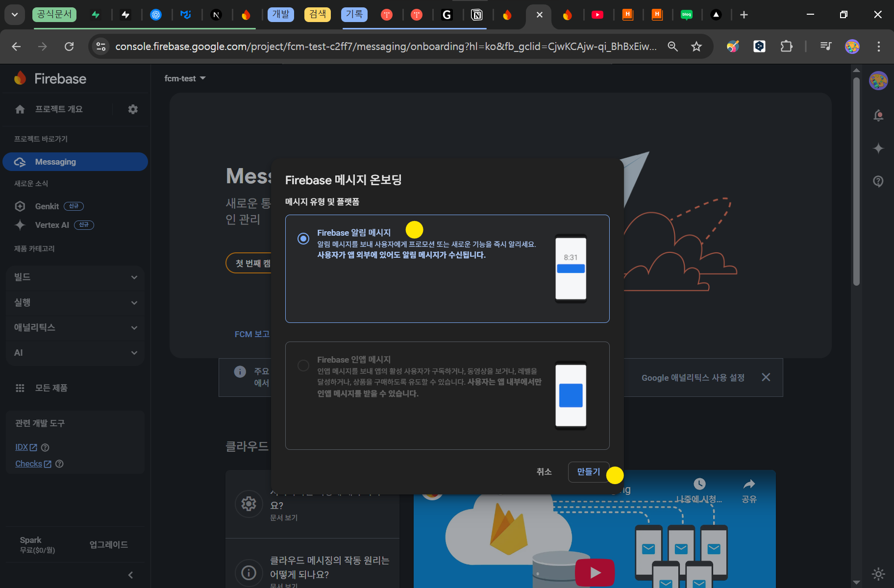Open the IDX external link
Screen dimensions: 894x588
(26, 447)
